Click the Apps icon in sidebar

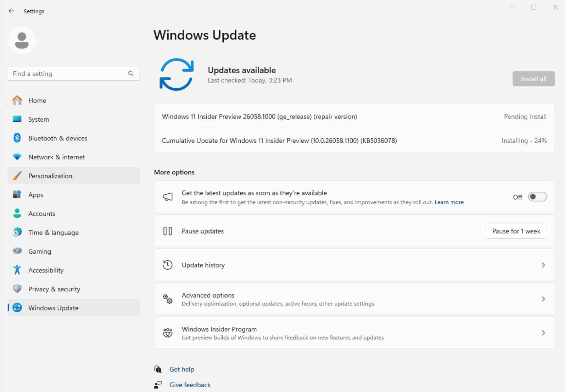click(x=17, y=195)
